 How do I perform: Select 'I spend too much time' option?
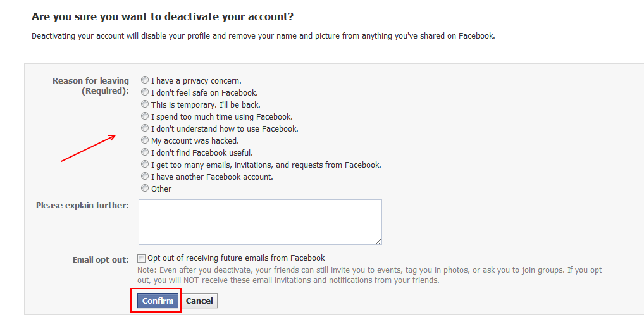click(146, 116)
